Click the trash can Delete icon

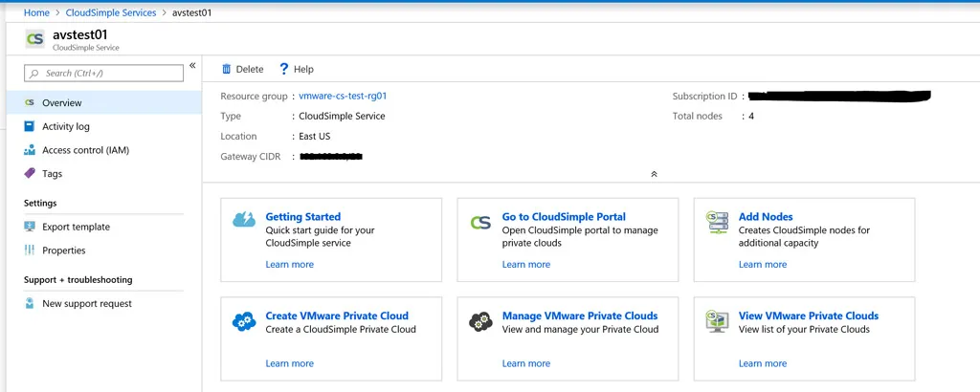click(x=226, y=69)
